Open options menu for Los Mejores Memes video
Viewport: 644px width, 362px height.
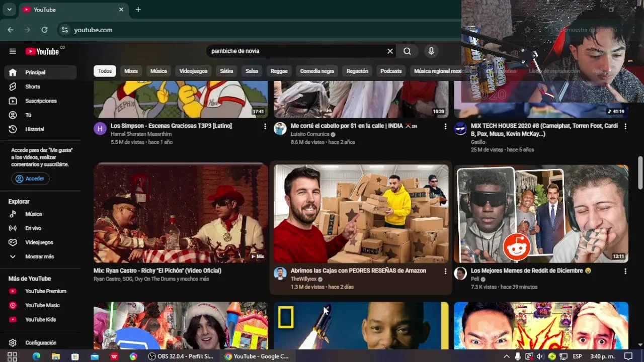tap(625, 271)
